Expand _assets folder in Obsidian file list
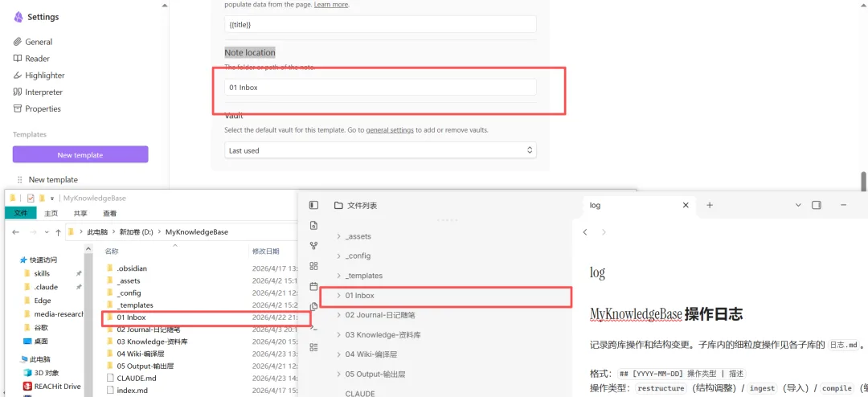This screenshot has width=868, height=397. pyautogui.click(x=338, y=236)
